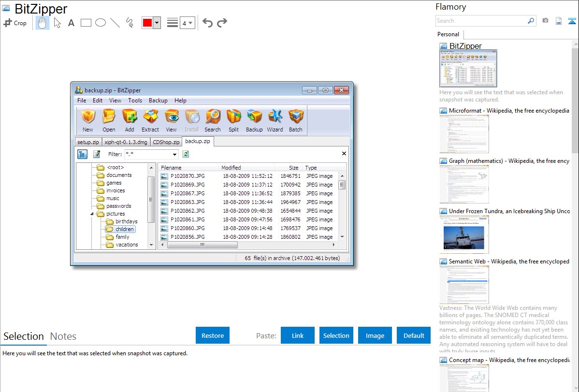
Task: Pick the freehand draw tool
Action: click(x=130, y=23)
